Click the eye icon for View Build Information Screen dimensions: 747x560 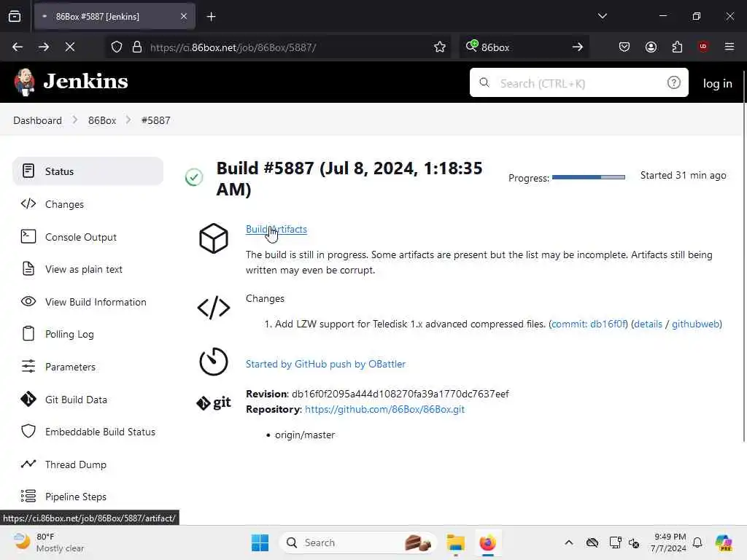[28, 301]
